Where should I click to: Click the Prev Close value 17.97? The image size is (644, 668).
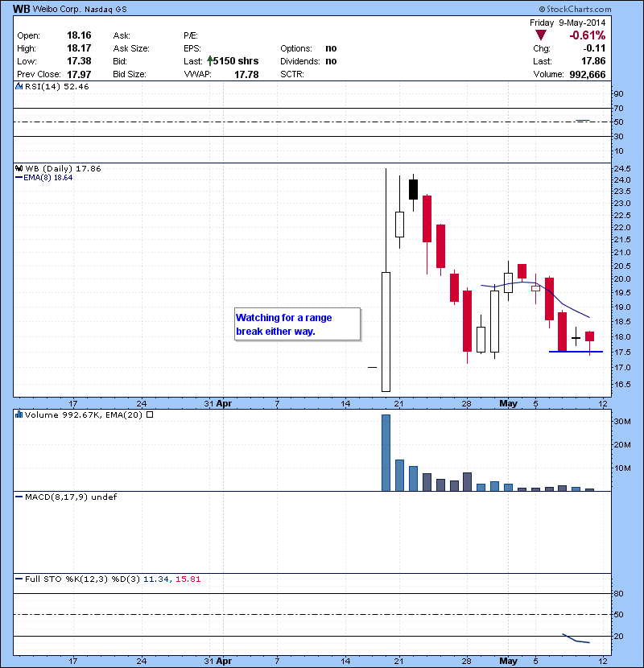coord(79,75)
